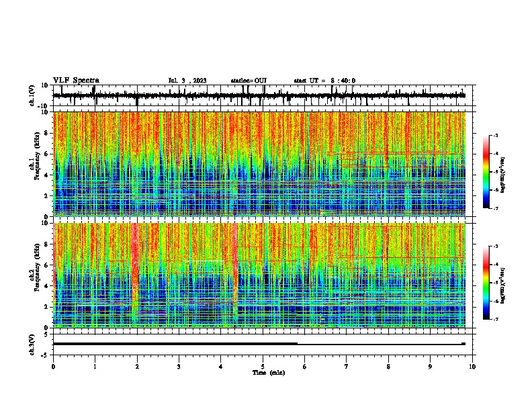Select the ch.2 color scale bar
Viewport: 532px width, 411px height.
(486, 283)
